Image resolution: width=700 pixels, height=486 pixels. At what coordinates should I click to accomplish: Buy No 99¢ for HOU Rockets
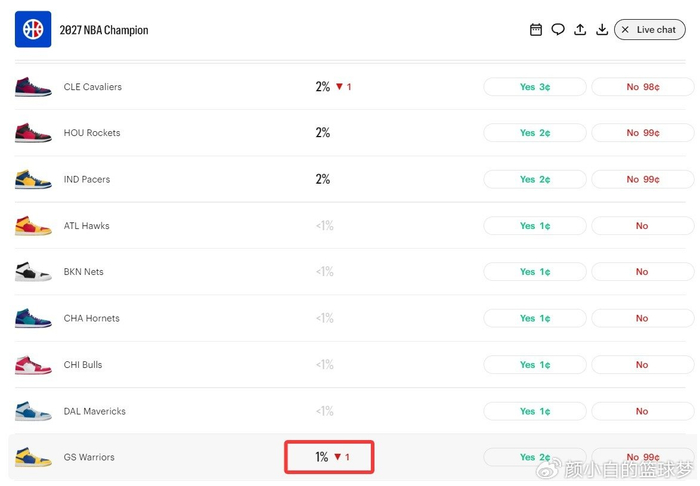click(x=643, y=133)
